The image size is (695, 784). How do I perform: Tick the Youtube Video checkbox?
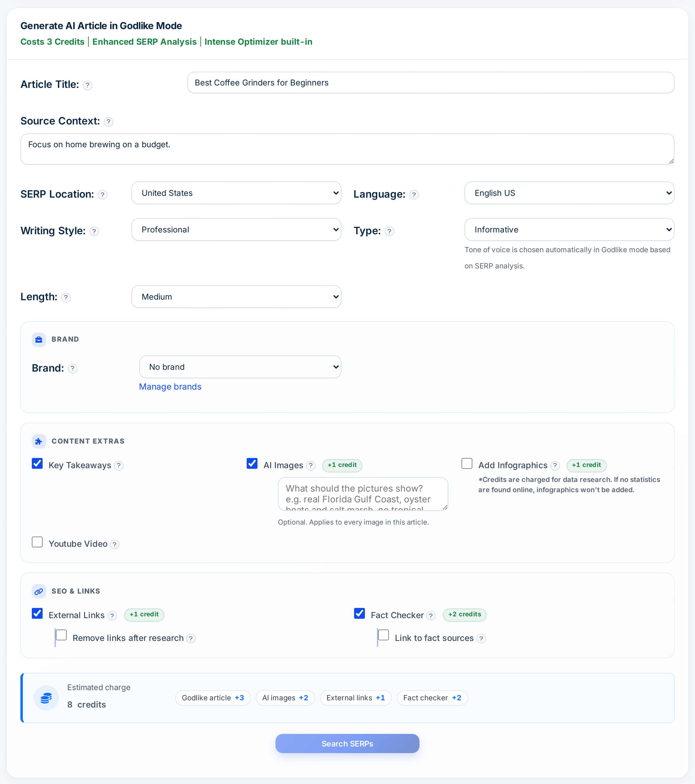37,542
